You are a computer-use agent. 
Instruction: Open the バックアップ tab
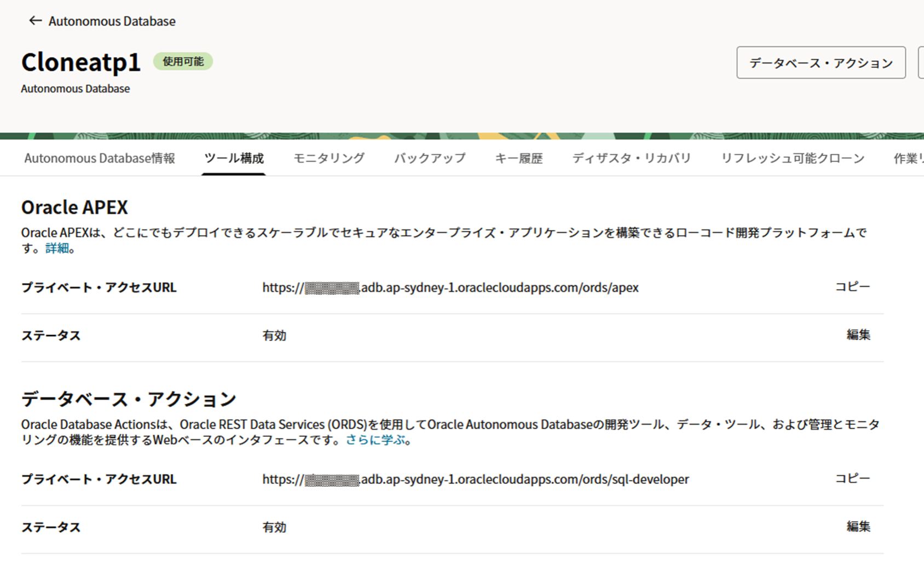point(430,158)
